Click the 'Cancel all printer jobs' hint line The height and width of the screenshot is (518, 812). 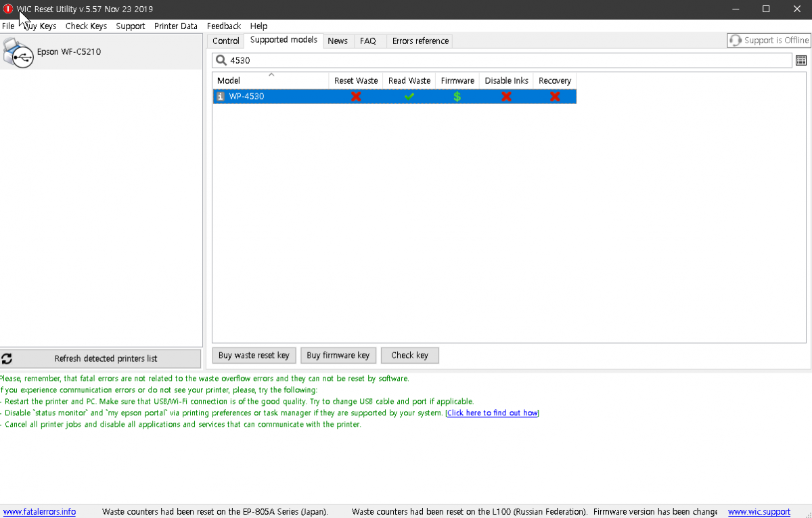click(181, 424)
